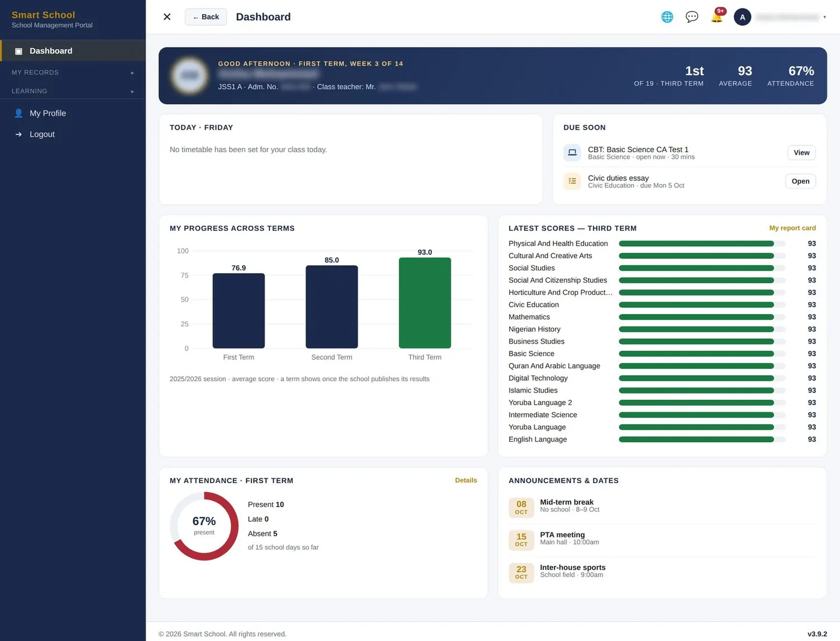
Task: Select Dashboard in the sidebar
Action: pyautogui.click(x=73, y=51)
